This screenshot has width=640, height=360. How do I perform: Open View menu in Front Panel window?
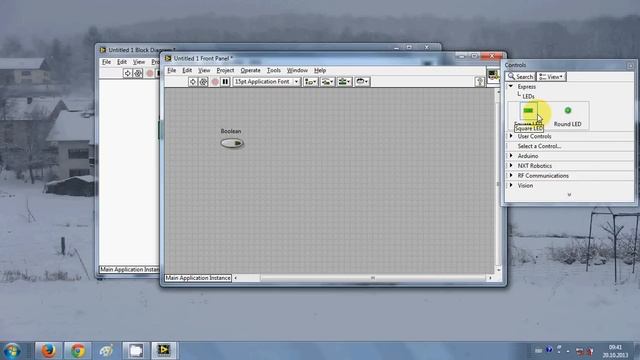click(x=204, y=70)
